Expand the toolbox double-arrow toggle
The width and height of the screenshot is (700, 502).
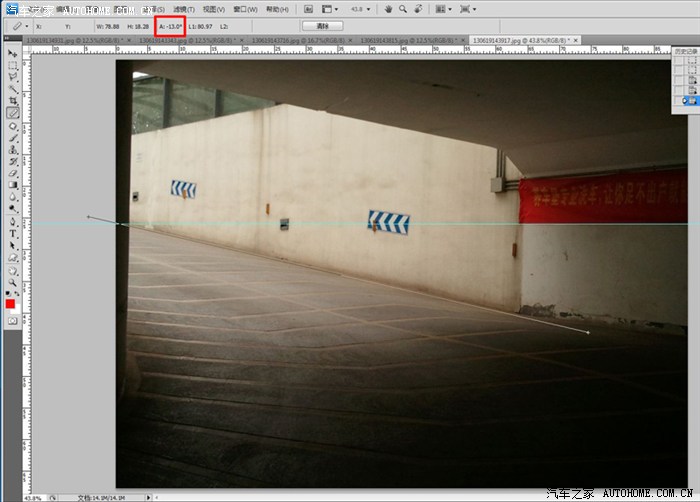(7, 39)
